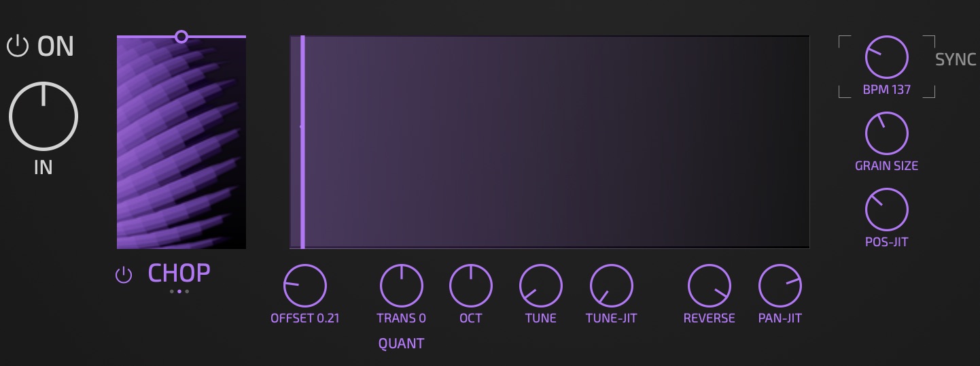Image resolution: width=980 pixels, height=366 pixels.
Task: Select the page dots under CHOP
Action: [x=179, y=291]
